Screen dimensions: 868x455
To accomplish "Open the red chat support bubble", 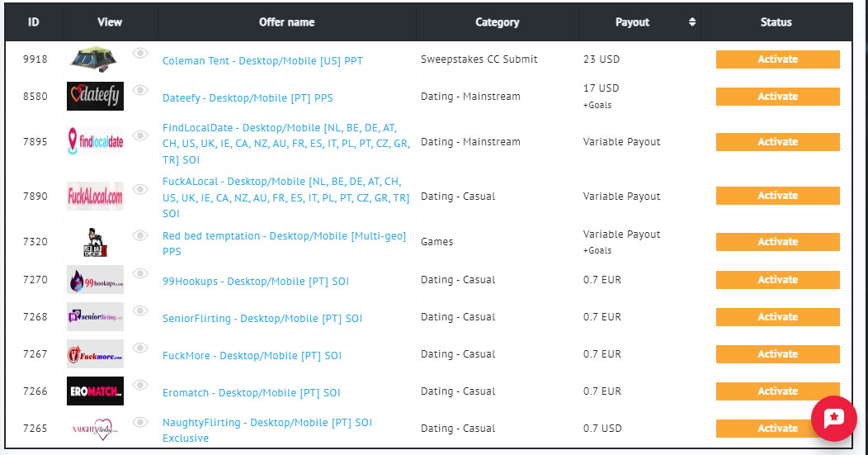I will 833,419.
